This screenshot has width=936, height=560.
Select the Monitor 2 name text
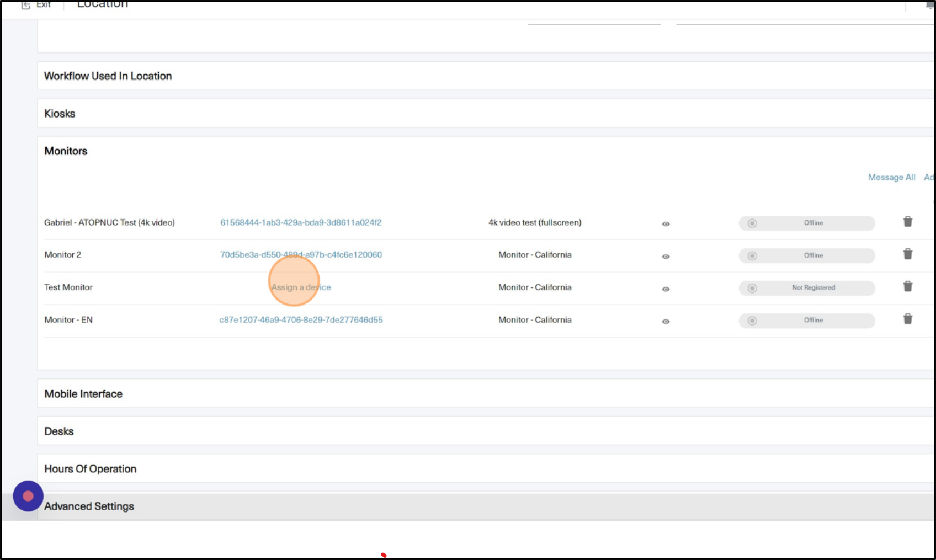click(62, 254)
